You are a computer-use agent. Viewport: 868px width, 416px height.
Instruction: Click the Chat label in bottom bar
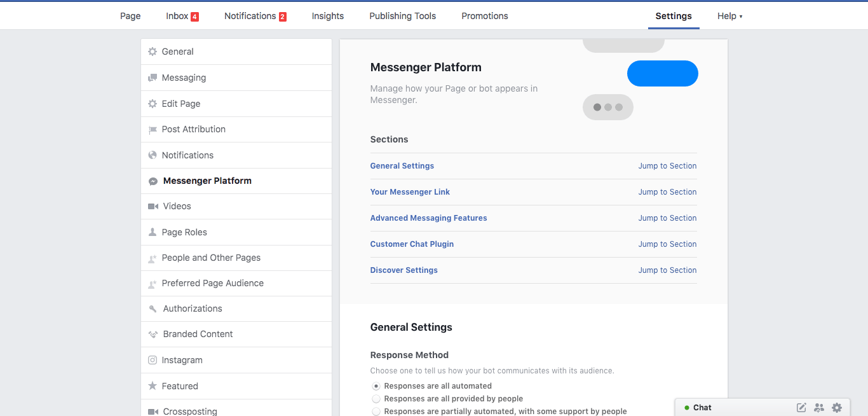coord(702,408)
